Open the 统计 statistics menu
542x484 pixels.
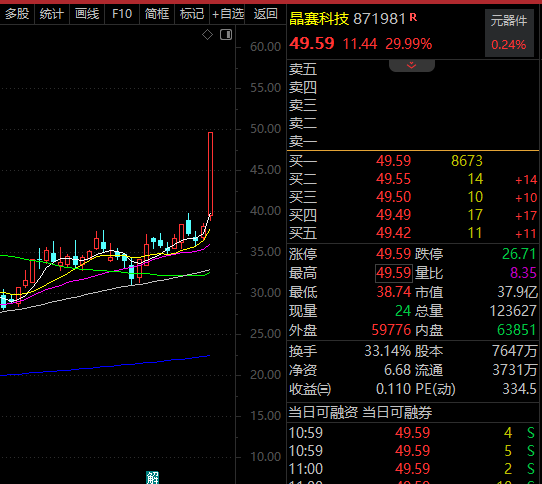point(52,14)
